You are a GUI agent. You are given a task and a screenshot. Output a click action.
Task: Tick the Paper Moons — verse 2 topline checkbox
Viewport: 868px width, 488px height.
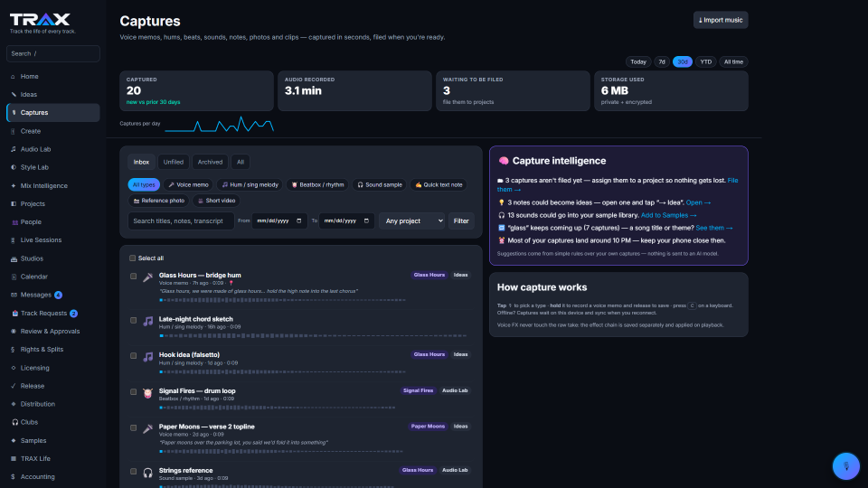134,427
